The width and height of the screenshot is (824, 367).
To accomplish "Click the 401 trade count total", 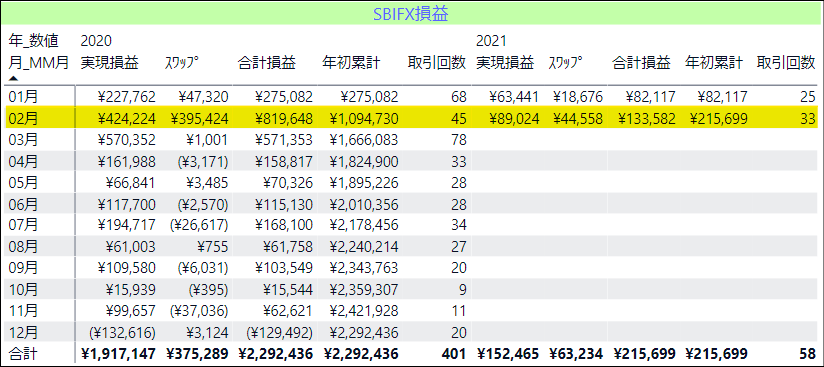I will [x=455, y=354].
